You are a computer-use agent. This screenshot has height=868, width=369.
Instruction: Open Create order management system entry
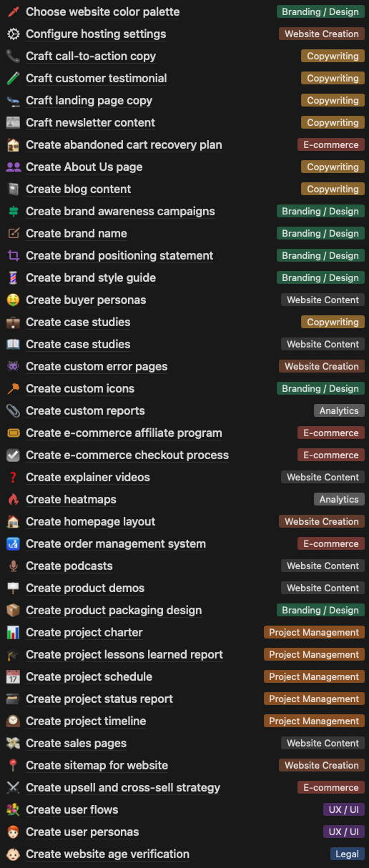point(116,543)
